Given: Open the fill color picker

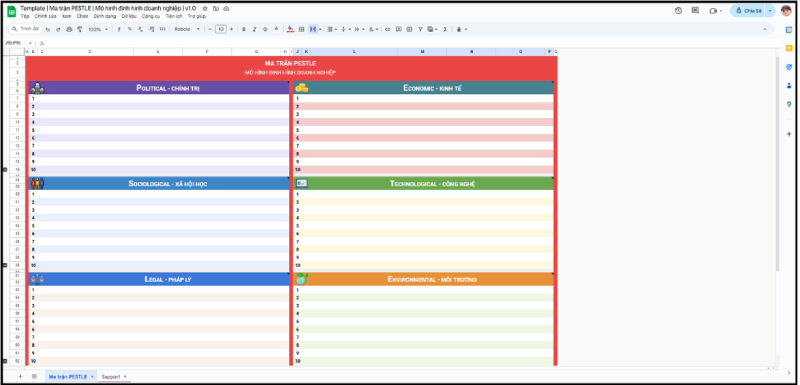Looking at the screenshot, I should [x=290, y=30].
